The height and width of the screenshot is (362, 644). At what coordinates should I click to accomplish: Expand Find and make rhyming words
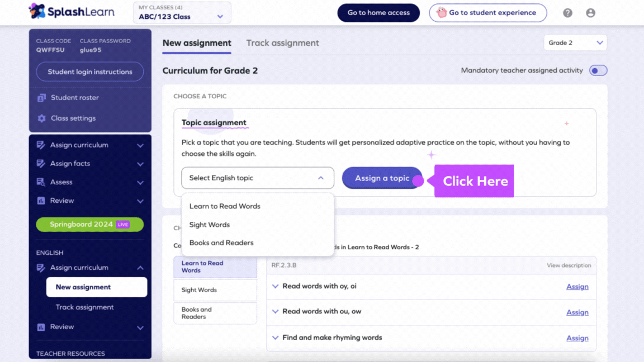pos(276,337)
